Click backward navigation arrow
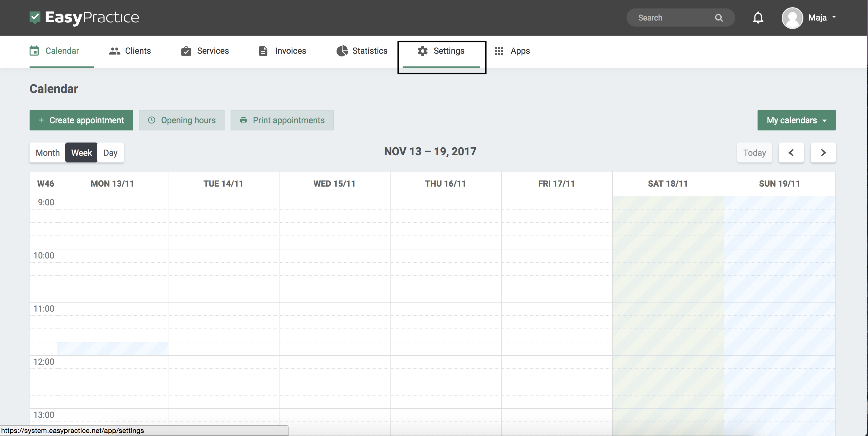Viewport: 868px width, 436px height. coord(791,152)
